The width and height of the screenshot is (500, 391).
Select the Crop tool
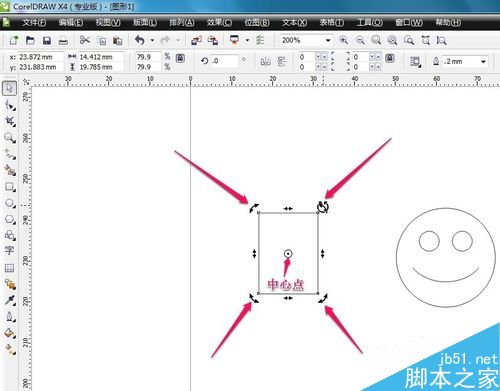click(10, 121)
